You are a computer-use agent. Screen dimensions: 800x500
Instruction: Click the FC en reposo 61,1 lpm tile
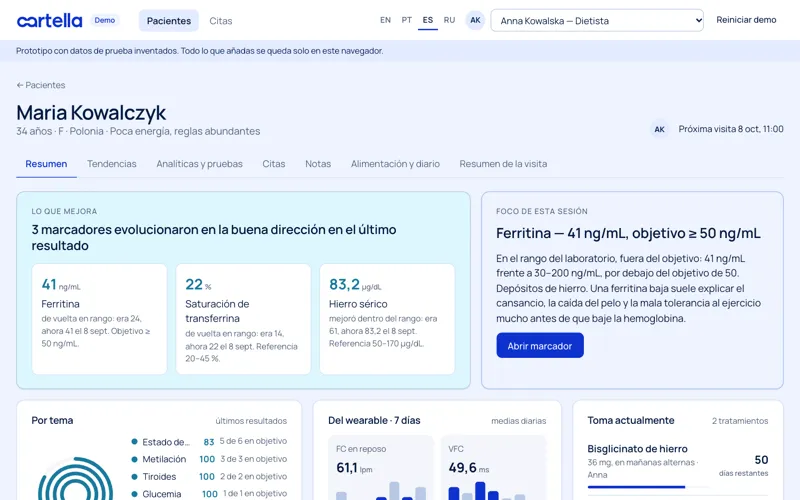(x=381, y=467)
